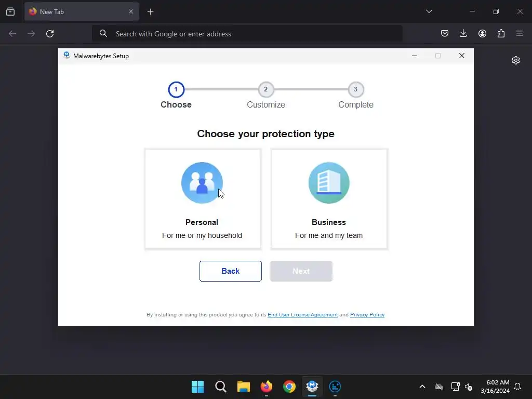Close the New Tab tab
Screen dimensions: 532x399
tap(130, 11)
